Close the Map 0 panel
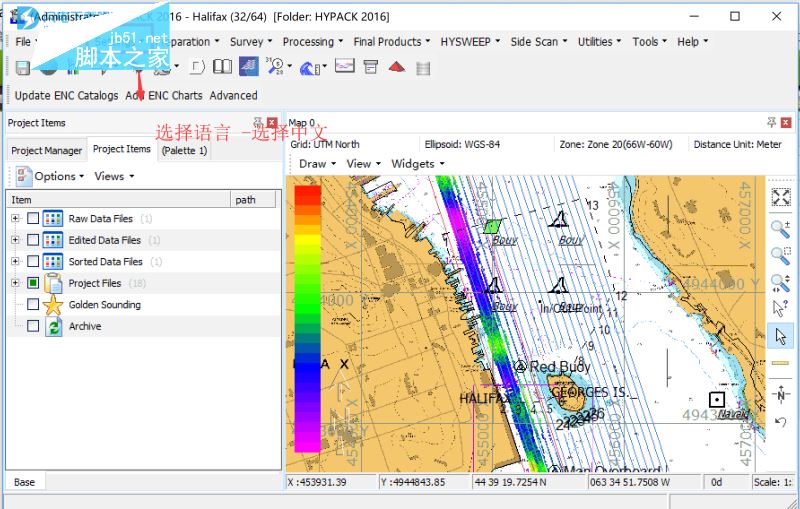The height and width of the screenshot is (509, 800). [786, 122]
